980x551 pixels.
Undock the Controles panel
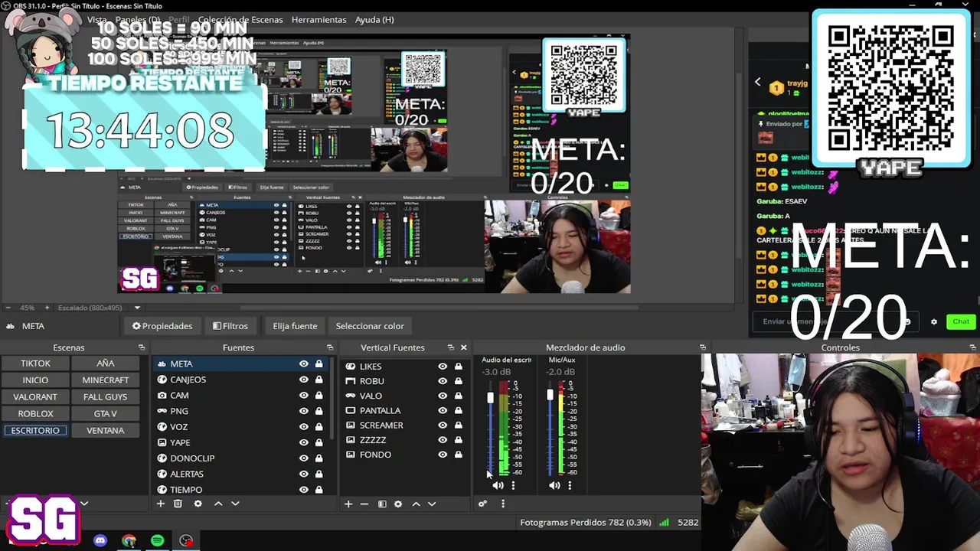pos(972,347)
